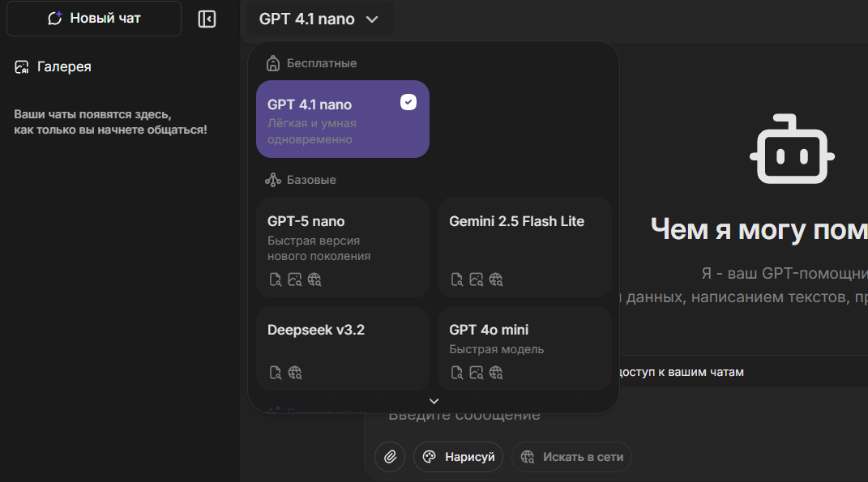Click the web search icon under Deepseek v3.2
Viewport: 868px width, 482px height.
pyautogui.click(x=295, y=373)
